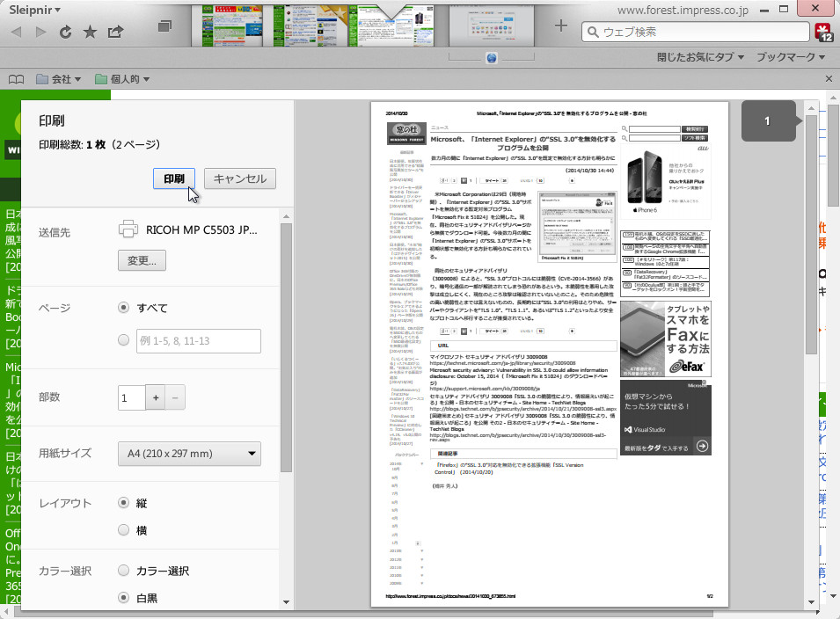The width and height of the screenshot is (840, 619).
Task: Open 閉じたお気にタブ dropdown
Action: [x=701, y=57]
